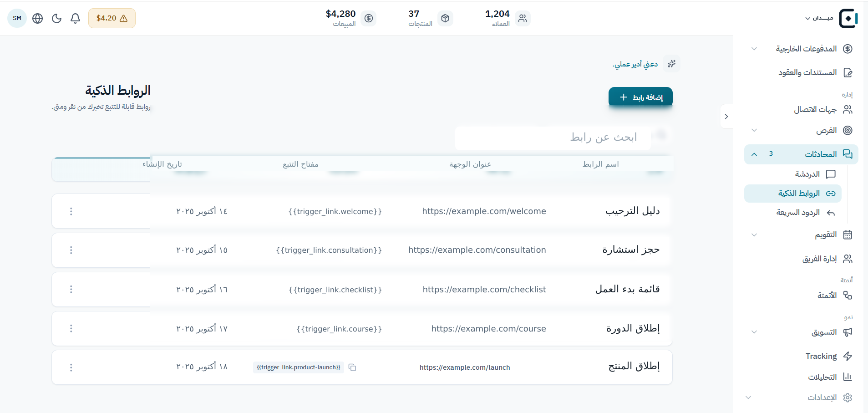Toggle dark mode moon icon

point(56,18)
